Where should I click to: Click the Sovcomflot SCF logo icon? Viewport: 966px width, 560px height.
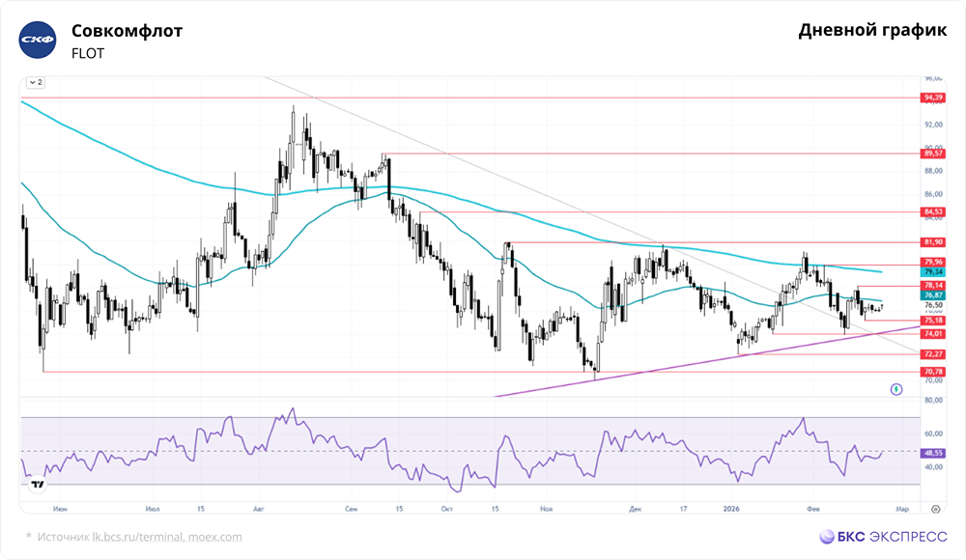pos(38,40)
